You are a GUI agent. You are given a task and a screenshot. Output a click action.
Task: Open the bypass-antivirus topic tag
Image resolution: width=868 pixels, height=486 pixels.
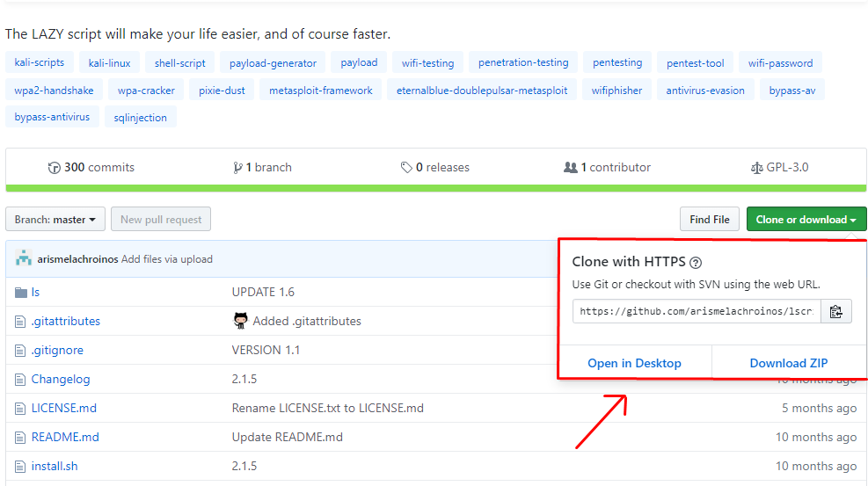point(52,117)
